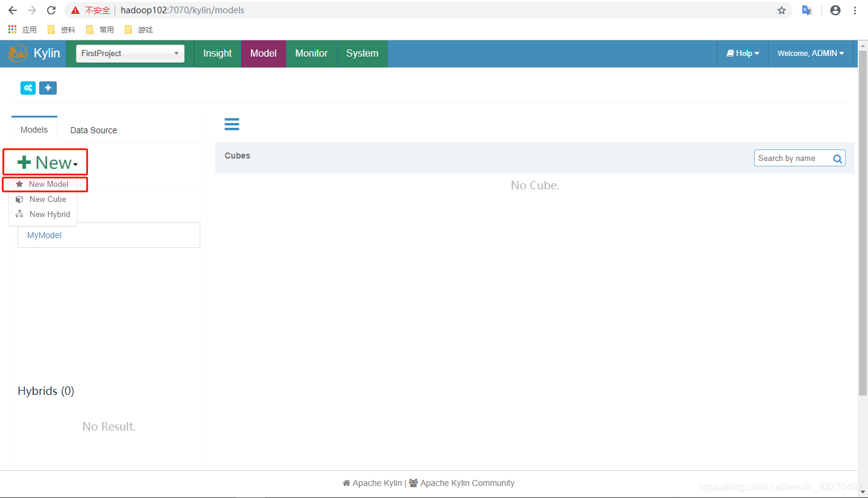
Task: Click the Google Translate icon
Action: coord(806,10)
